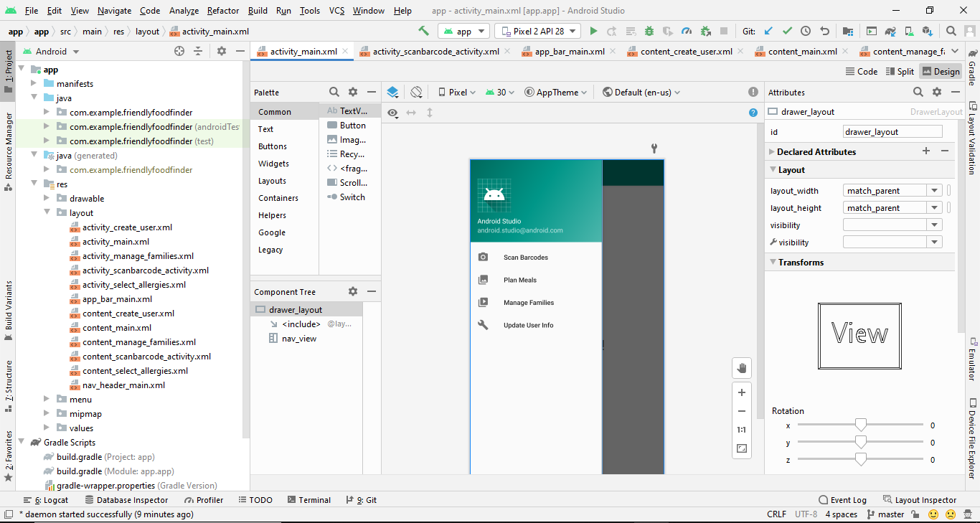Toggle view options eye icon in design toolbar
This screenshot has width=980, height=523.
[x=392, y=113]
